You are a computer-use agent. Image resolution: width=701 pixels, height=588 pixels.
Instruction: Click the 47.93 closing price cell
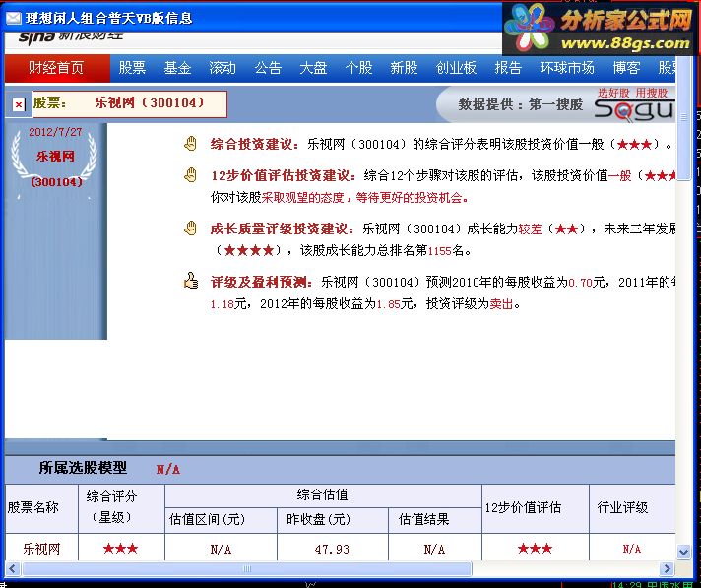click(x=332, y=550)
